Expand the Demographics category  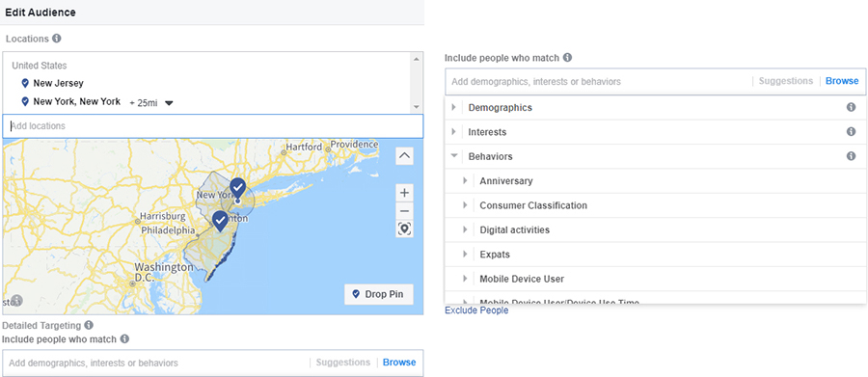(454, 107)
